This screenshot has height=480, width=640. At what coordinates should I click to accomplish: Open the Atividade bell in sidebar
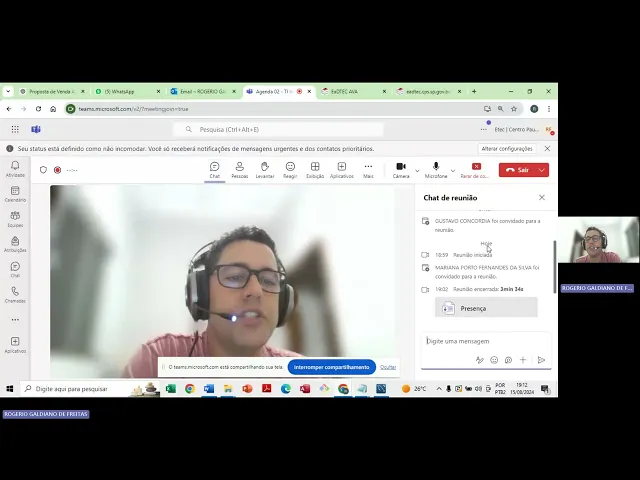[15, 169]
